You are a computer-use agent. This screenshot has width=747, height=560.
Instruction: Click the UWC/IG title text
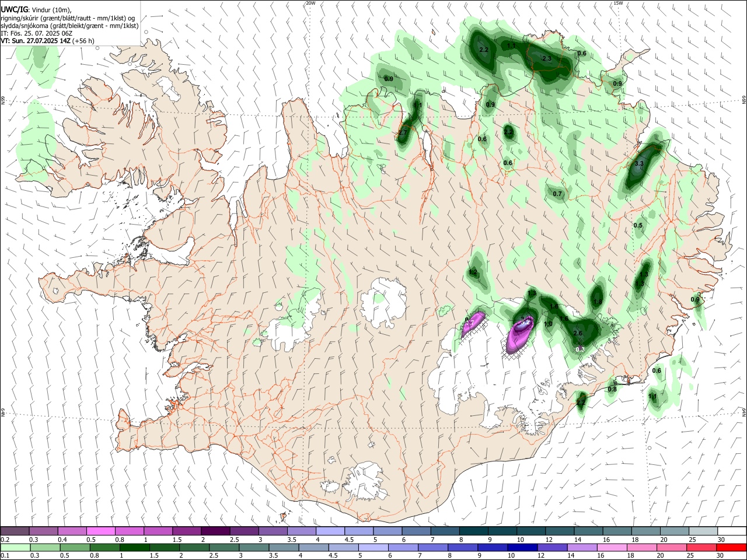[14, 10]
